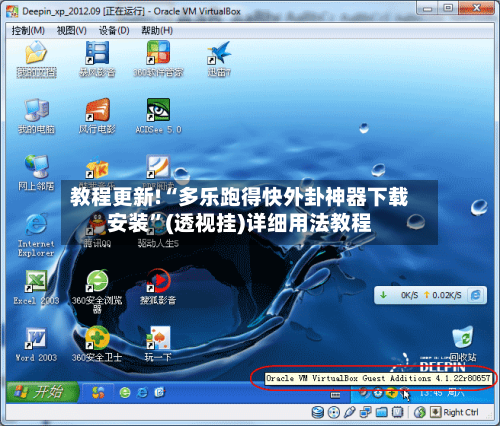
Task: Click the 我的电脑 desktop icon
Action: tap(36, 116)
